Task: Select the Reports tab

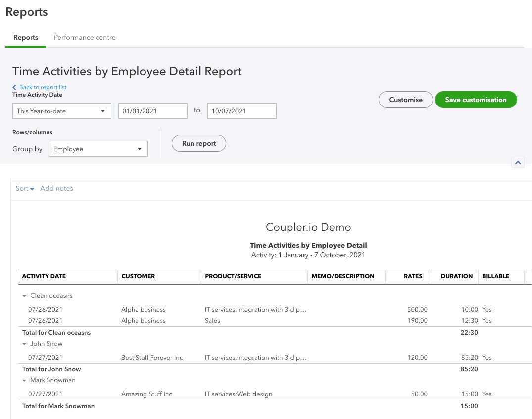Action: 25,37
